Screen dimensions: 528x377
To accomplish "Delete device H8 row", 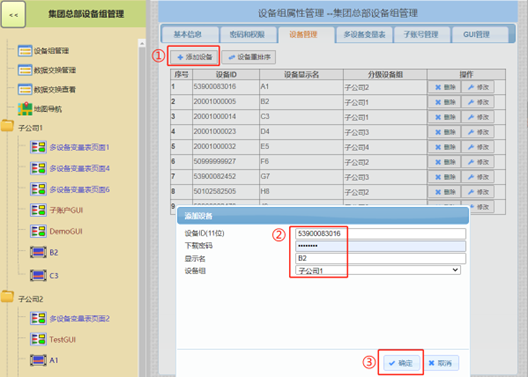I will point(444,192).
